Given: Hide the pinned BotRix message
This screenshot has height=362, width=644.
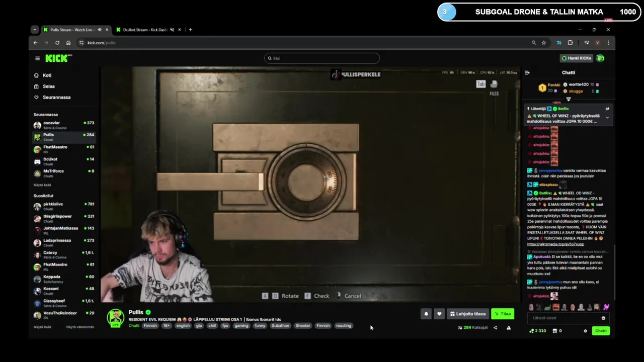Looking at the screenshot, I should [607, 109].
